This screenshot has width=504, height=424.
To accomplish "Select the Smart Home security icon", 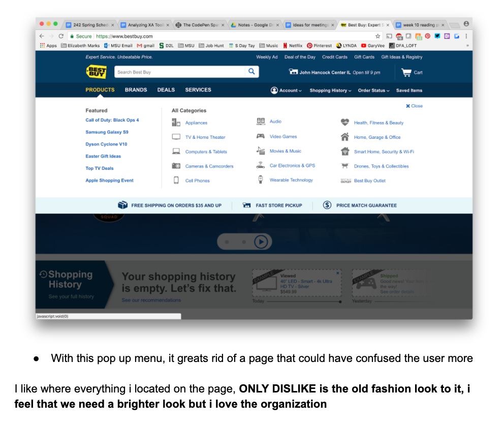I will click(x=345, y=151).
